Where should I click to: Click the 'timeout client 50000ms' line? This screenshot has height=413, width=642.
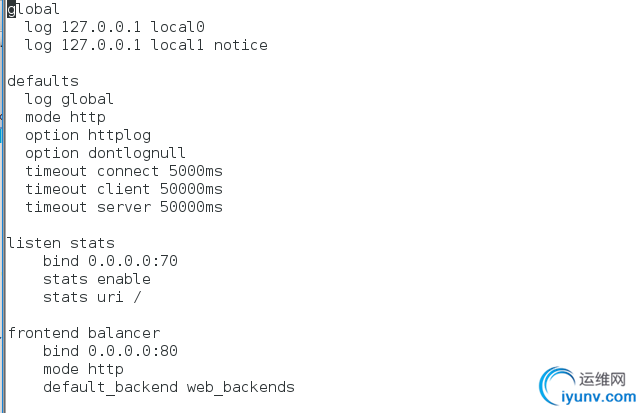tap(124, 189)
